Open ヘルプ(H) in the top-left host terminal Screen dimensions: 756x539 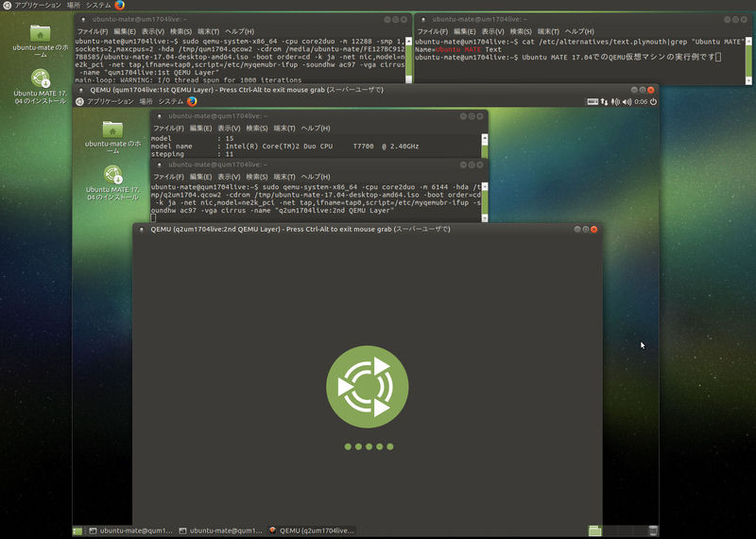click(240, 31)
